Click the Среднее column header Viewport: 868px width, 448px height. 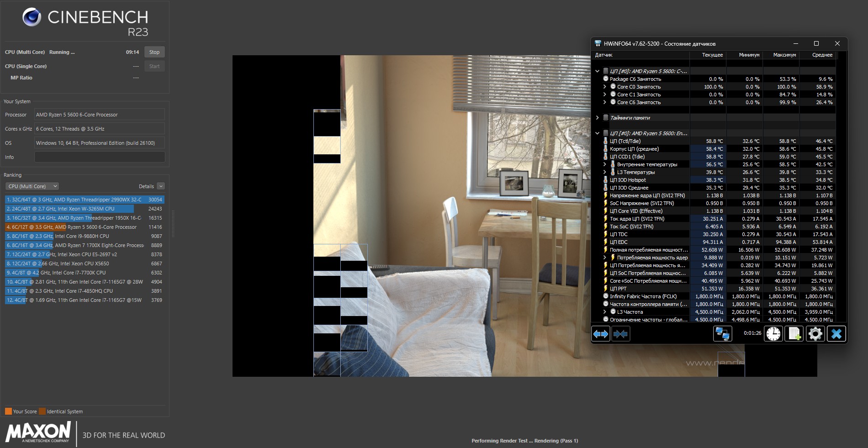(x=818, y=55)
